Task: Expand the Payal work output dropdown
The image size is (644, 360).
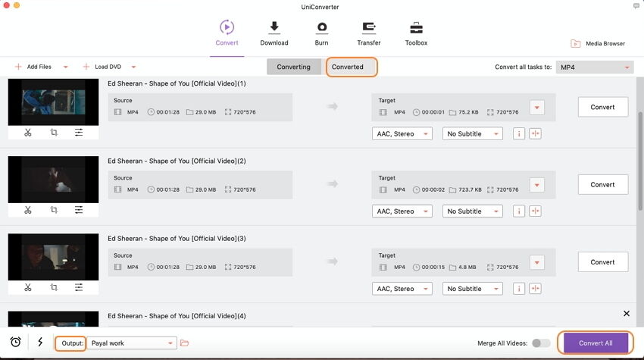Action: click(132, 343)
